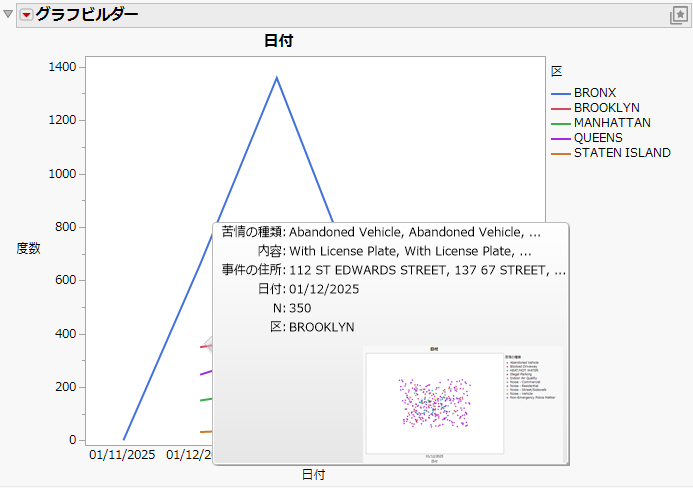Click the 600 y-axis tick label
The height and width of the screenshot is (488, 693).
pyautogui.click(x=66, y=280)
